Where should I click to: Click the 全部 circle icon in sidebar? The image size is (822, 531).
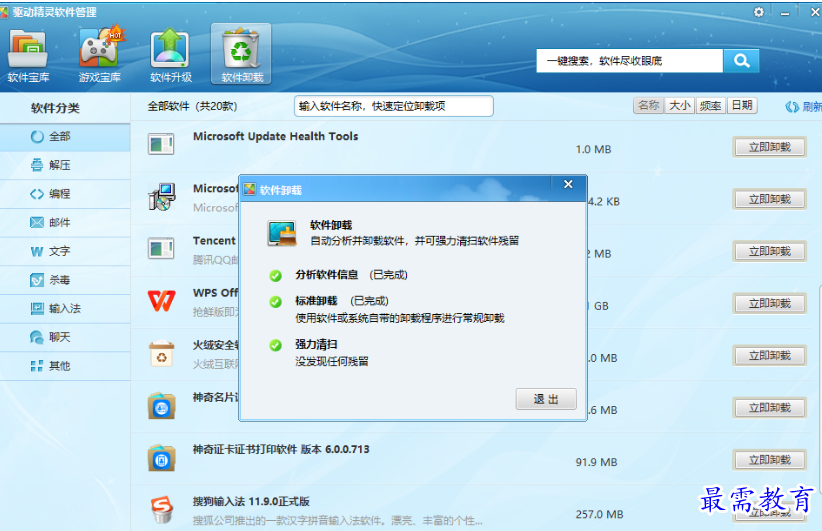37,137
